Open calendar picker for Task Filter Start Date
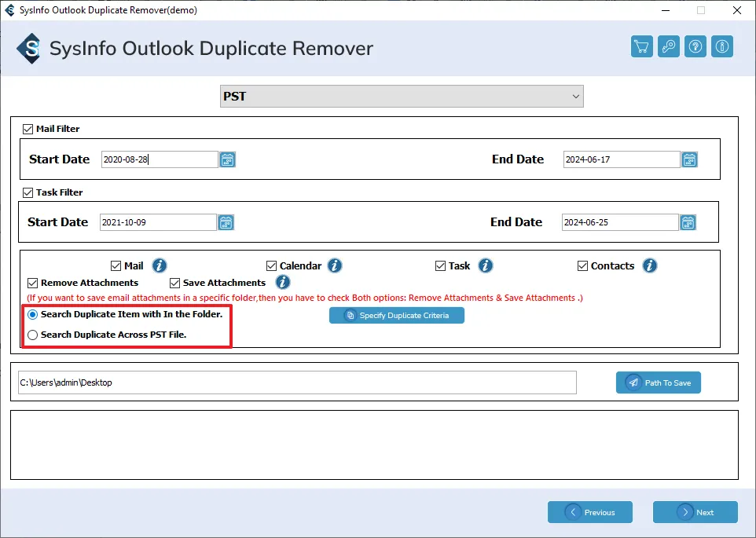The image size is (756, 538). click(x=226, y=222)
